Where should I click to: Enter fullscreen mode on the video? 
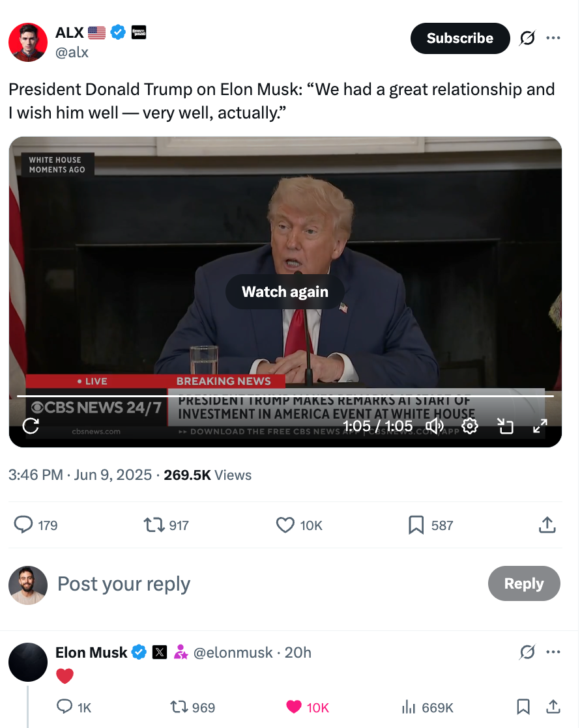coord(540,426)
